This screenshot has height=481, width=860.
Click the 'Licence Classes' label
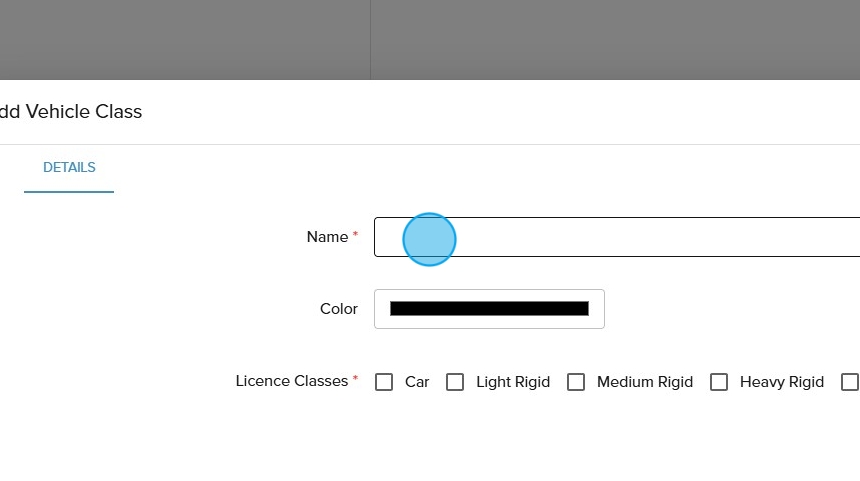click(291, 381)
